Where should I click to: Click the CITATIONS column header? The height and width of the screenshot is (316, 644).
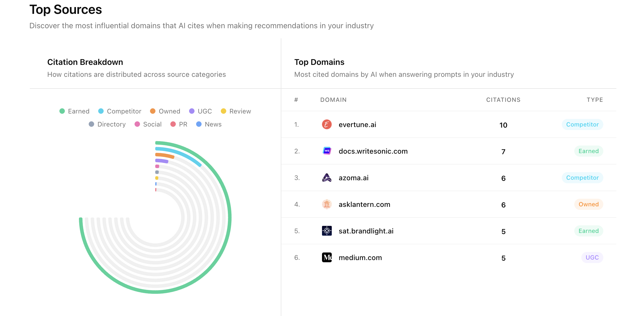(x=503, y=100)
